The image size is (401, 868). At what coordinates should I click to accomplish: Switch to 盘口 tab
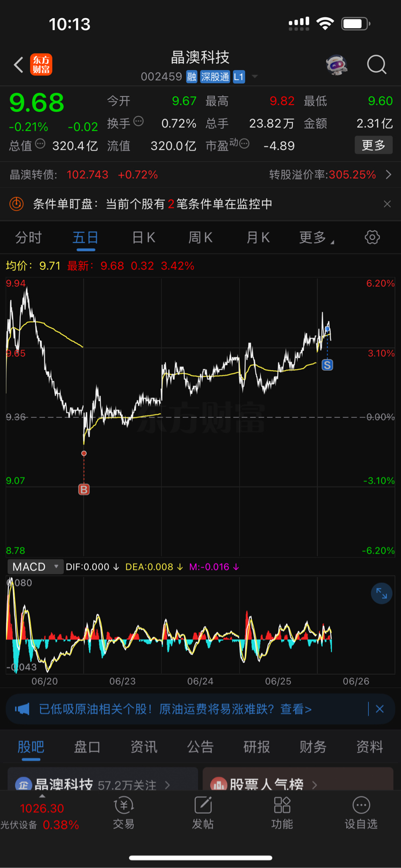87,747
